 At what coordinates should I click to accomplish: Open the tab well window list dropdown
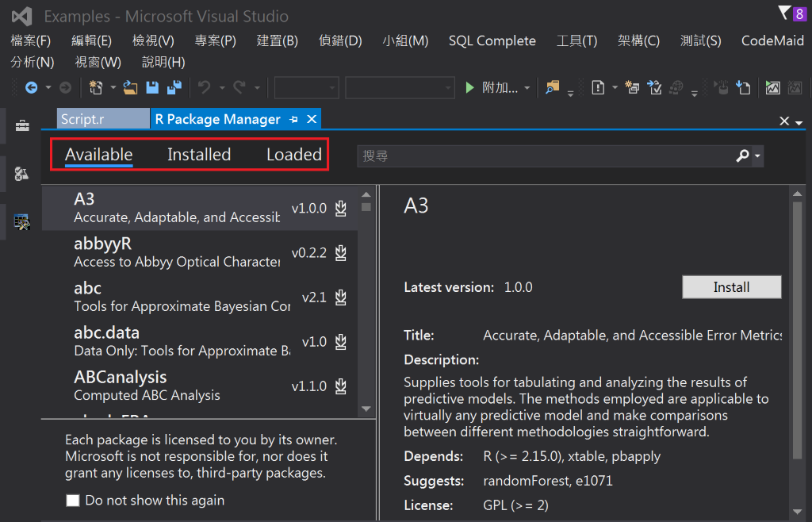click(x=799, y=122)
